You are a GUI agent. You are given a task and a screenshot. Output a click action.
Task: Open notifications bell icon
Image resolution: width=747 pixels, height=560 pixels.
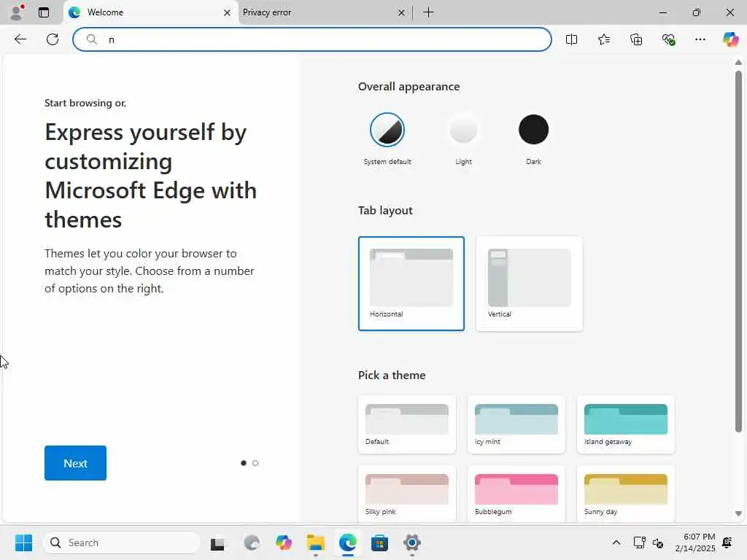click(x=727, y=542)
